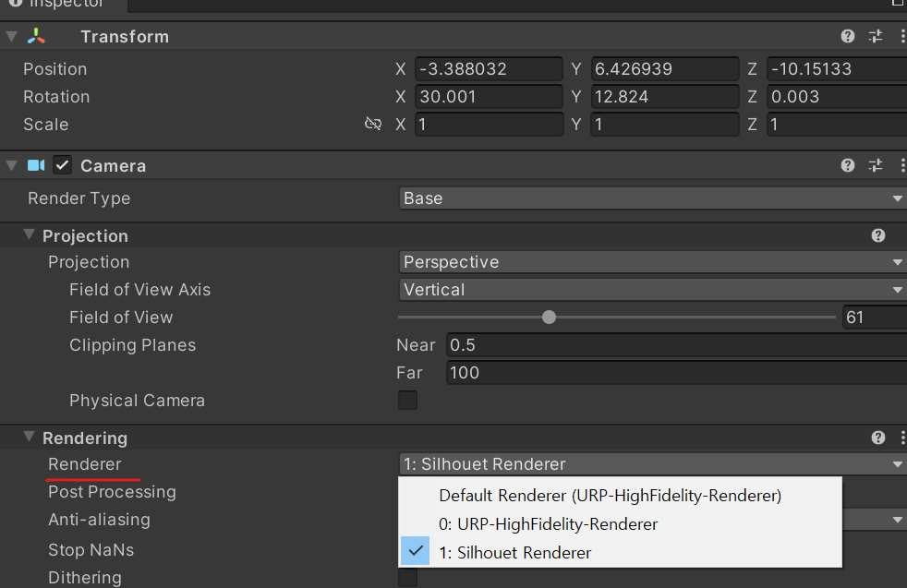907x588 pixels.
Task: Collapse the Rendering section
Action: click(x=29, y=438)
